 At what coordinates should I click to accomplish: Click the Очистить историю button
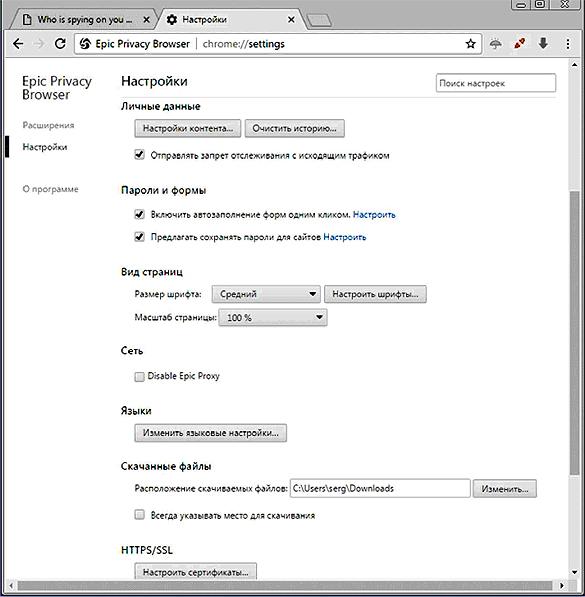(x=294, y=129)
